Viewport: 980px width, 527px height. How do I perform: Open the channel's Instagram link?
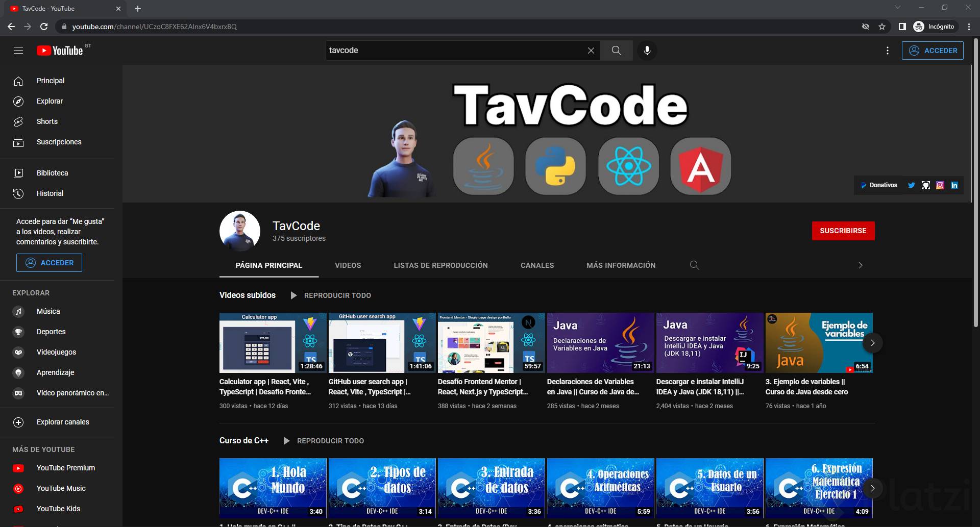[x=940, y=185]
